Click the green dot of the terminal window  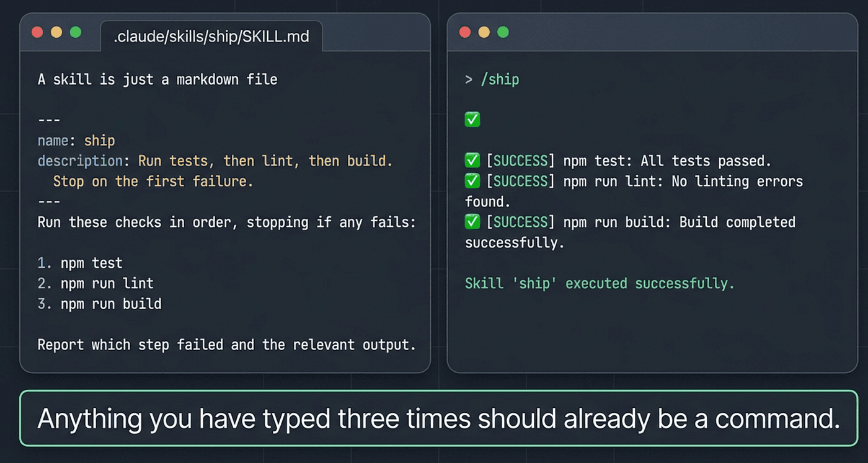503,32
